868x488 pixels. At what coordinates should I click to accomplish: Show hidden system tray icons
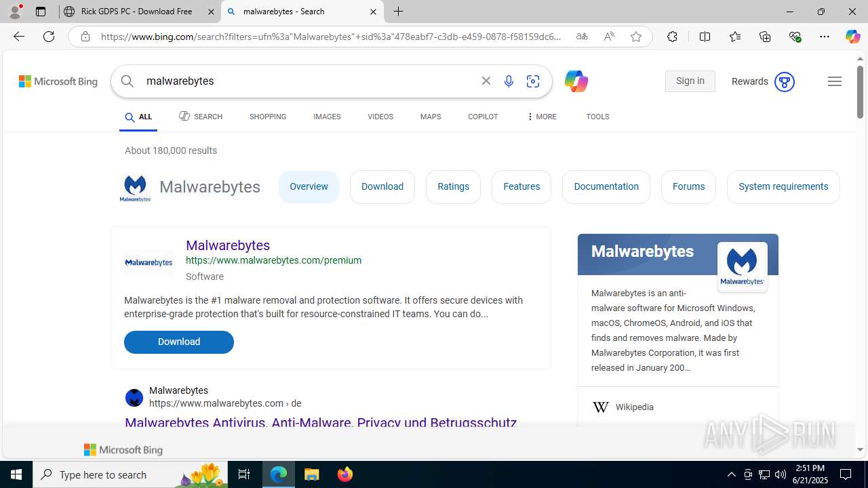(732, 474)
